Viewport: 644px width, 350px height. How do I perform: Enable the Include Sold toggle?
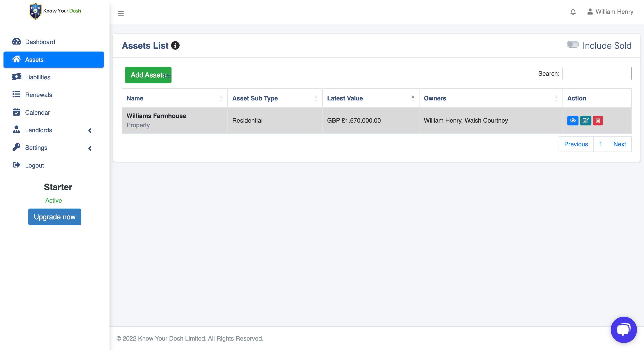click(573, 45)
